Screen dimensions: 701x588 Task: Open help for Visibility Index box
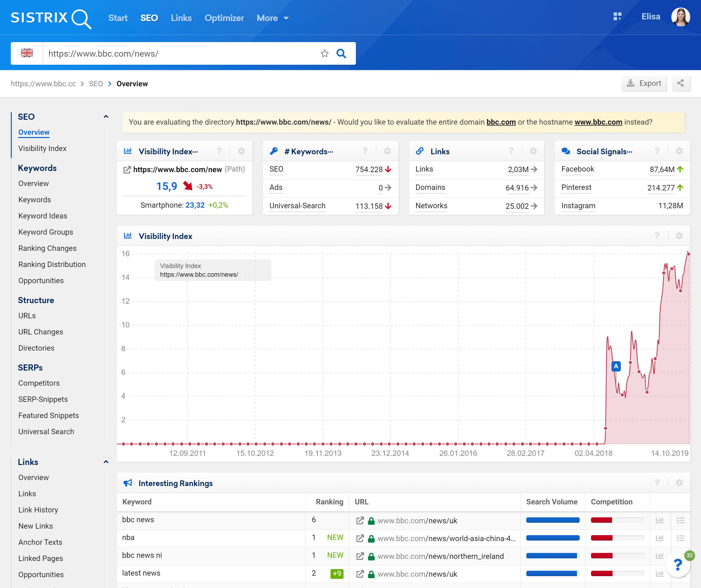point(219,151)
